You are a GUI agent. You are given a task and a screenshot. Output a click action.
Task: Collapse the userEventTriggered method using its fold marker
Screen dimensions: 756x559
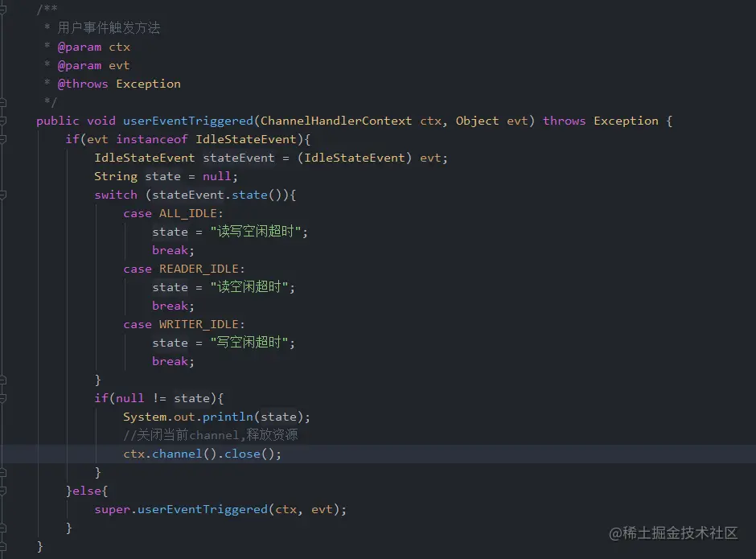pyautogui.click(x=2, y=121)
